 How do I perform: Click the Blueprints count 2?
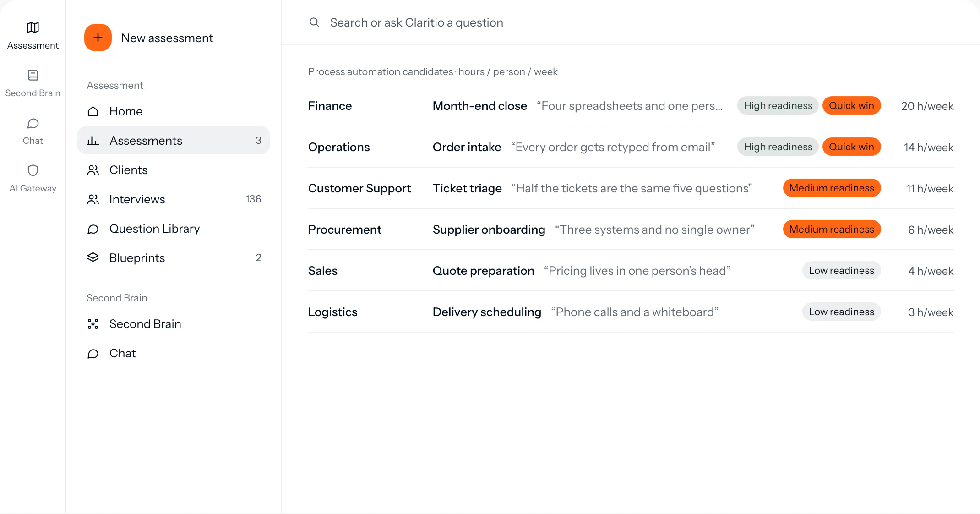coord(258,257)
